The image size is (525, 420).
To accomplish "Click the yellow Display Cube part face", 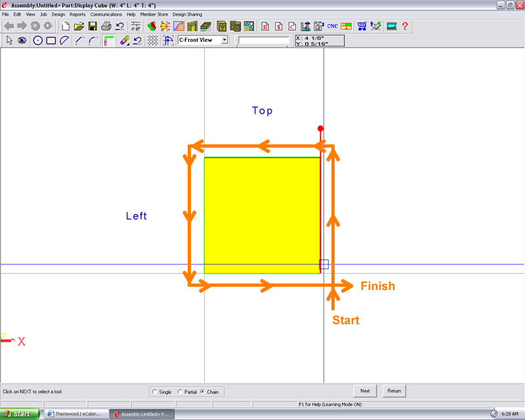I will tap(262, 215).
